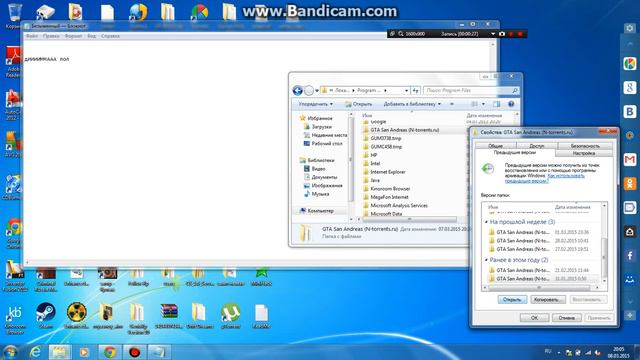Click Открыть button in Properties dialog
640x360 pixels.
point(512,300)
